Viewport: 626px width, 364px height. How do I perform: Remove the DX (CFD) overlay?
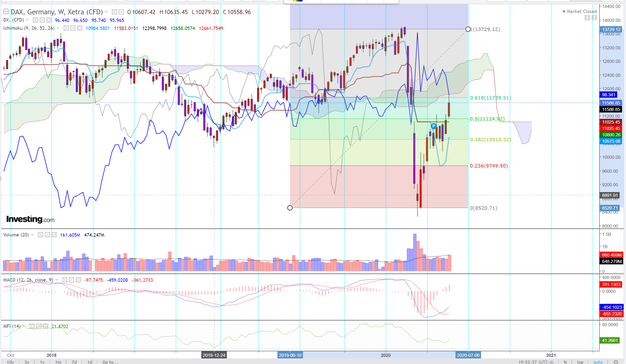[49, 20]
